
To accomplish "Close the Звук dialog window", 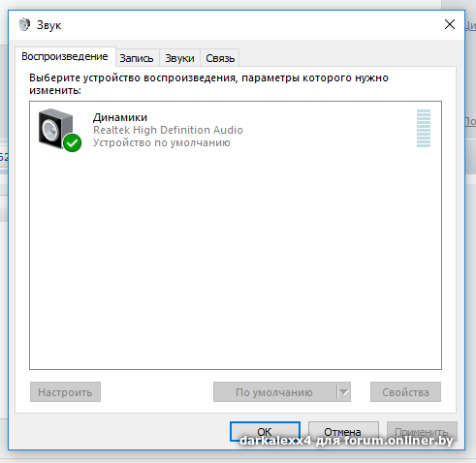I will click(x=450, y=24).
